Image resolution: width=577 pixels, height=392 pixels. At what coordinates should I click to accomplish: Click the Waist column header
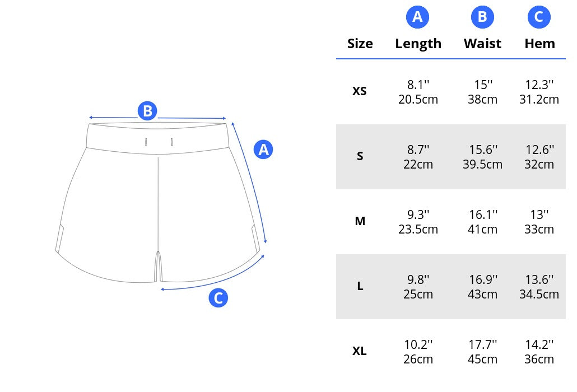[x=482, y=43]
